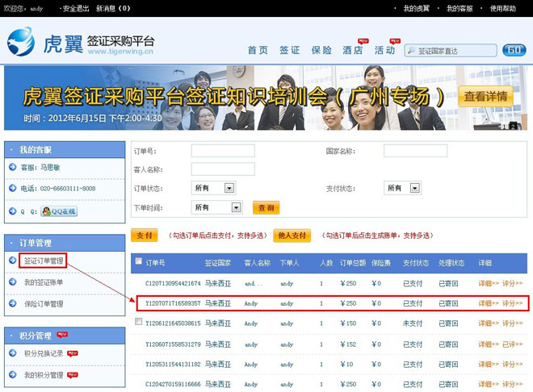Click order number Y1206071558531279
The image size is (533, 392).
point(173,344)
